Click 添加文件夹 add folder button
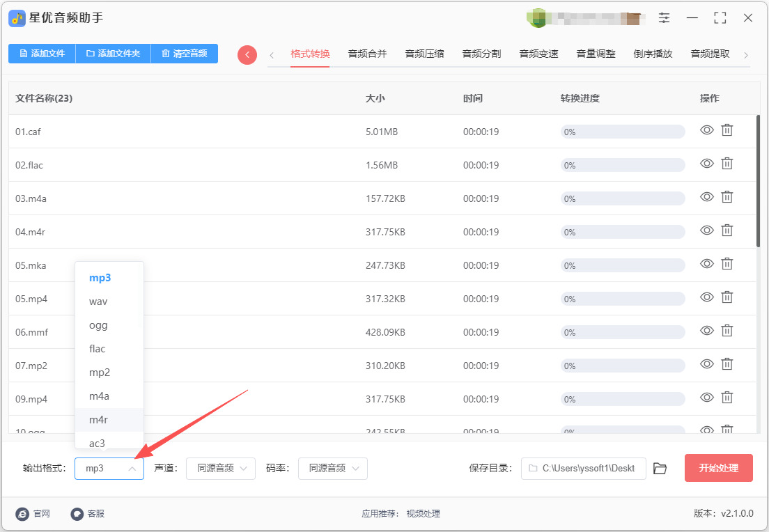This screenshot has width=769, height=532. (x=114, y=54)
